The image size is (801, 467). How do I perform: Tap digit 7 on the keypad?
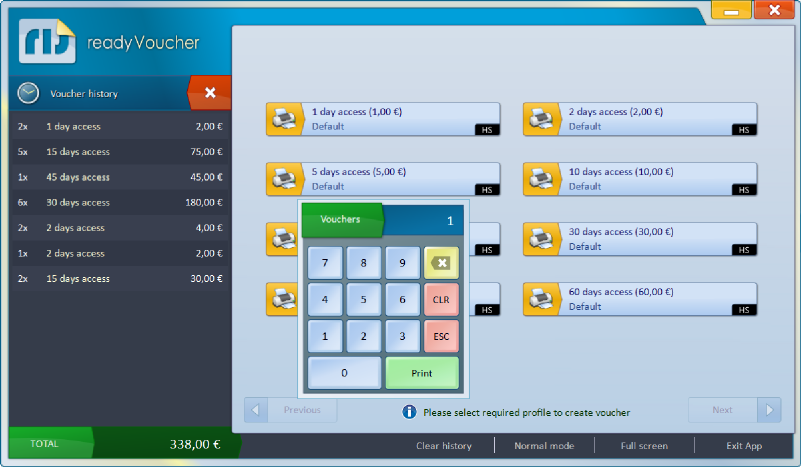tap(325, 264)
